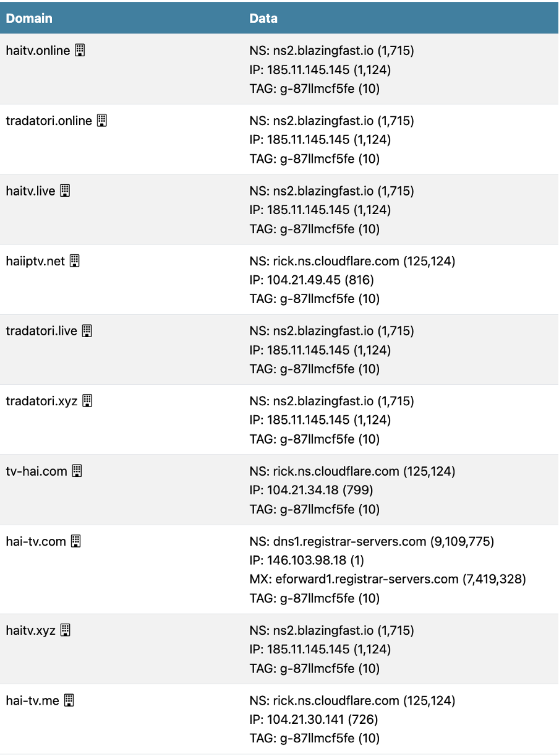Image resolution: width=559 pixels, height=756 pixels.
Task: Select the building icon next to hai-tv.me
Action: pos(69,700)
